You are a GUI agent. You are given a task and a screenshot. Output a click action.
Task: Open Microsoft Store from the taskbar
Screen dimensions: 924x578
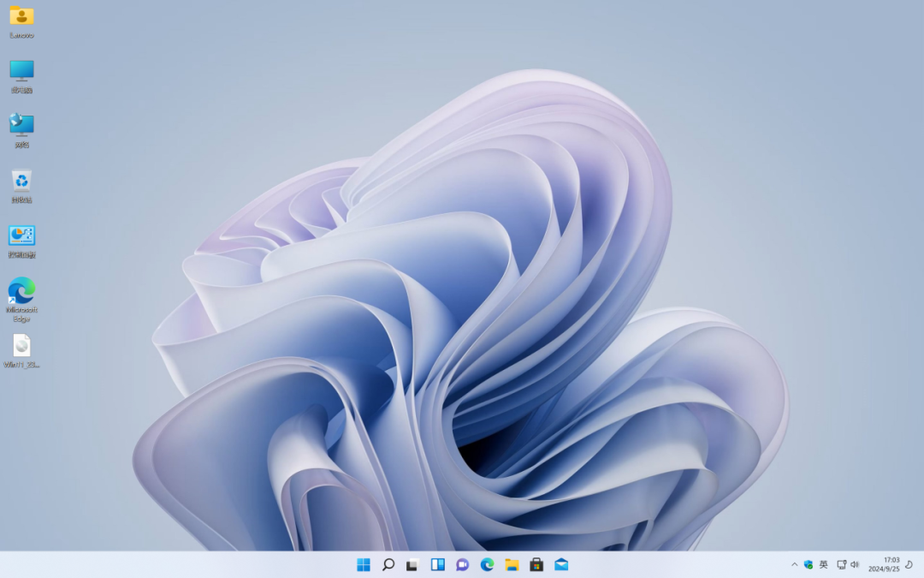pyautogui.click(x=536, y=565)
